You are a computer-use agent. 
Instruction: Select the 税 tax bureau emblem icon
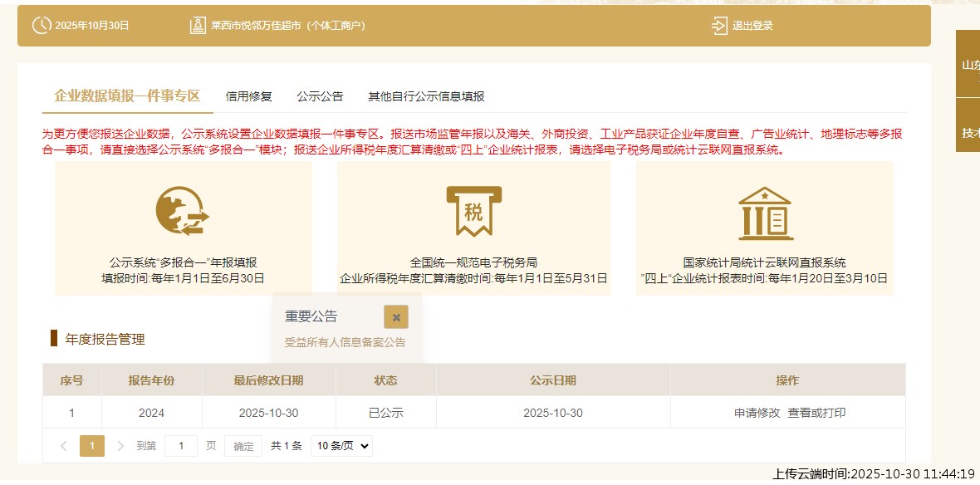473,210
